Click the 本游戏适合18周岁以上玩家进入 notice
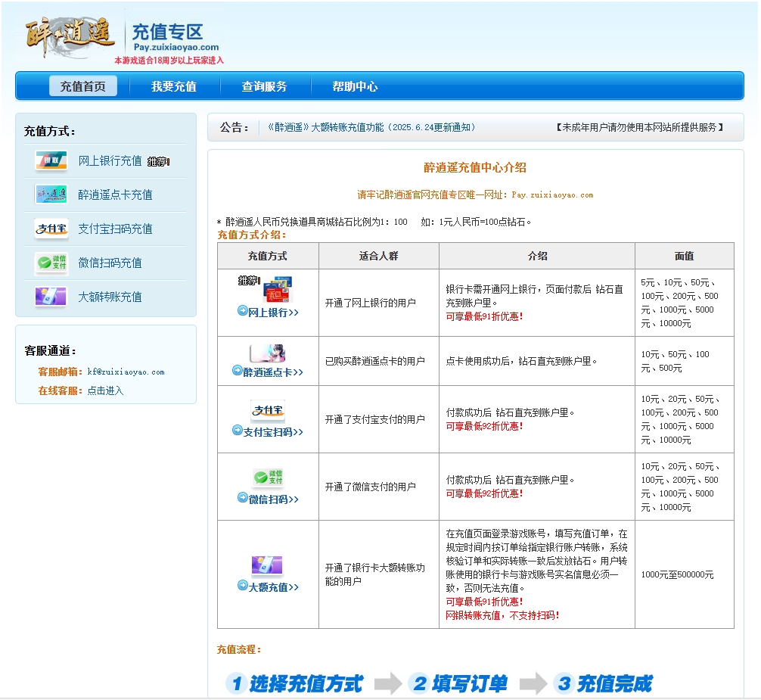This screenshot has width=761, height=700. point(169,61)
